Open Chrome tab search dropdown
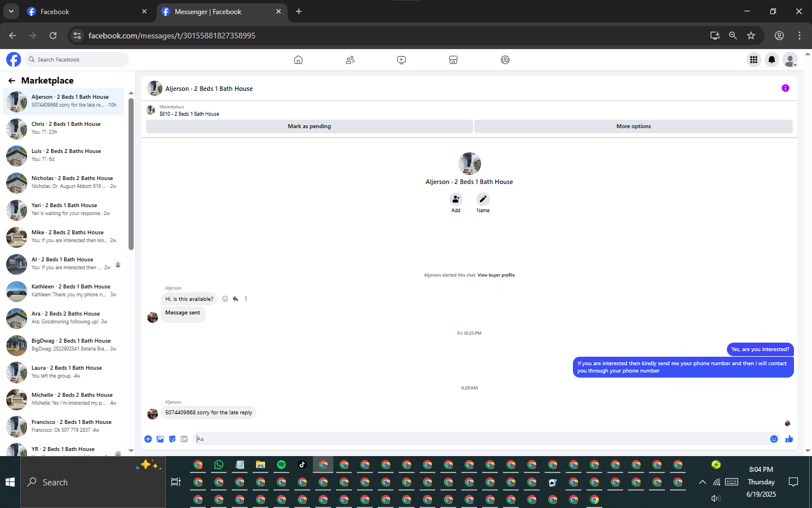812x508 pixels. pos(11,11)
